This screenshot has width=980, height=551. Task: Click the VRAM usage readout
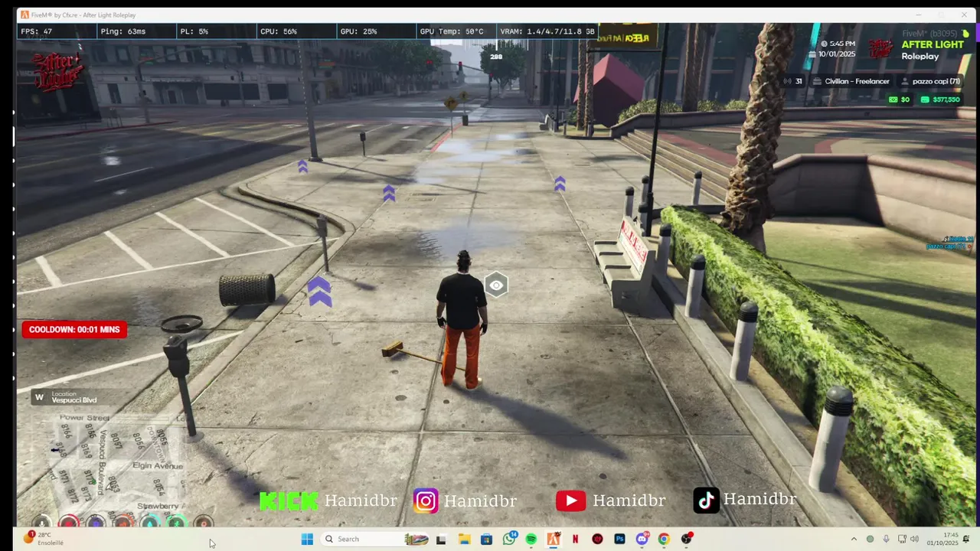[547, 31]
